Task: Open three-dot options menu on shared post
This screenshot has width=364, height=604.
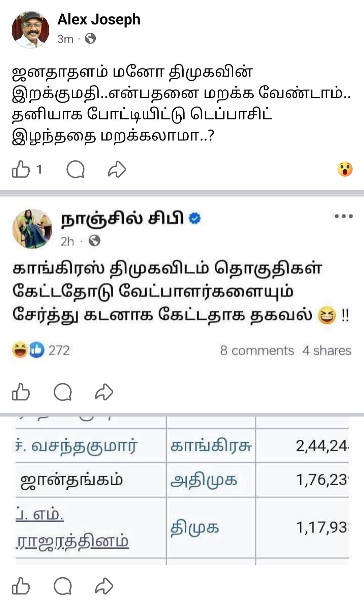Action: coord(343,216)
